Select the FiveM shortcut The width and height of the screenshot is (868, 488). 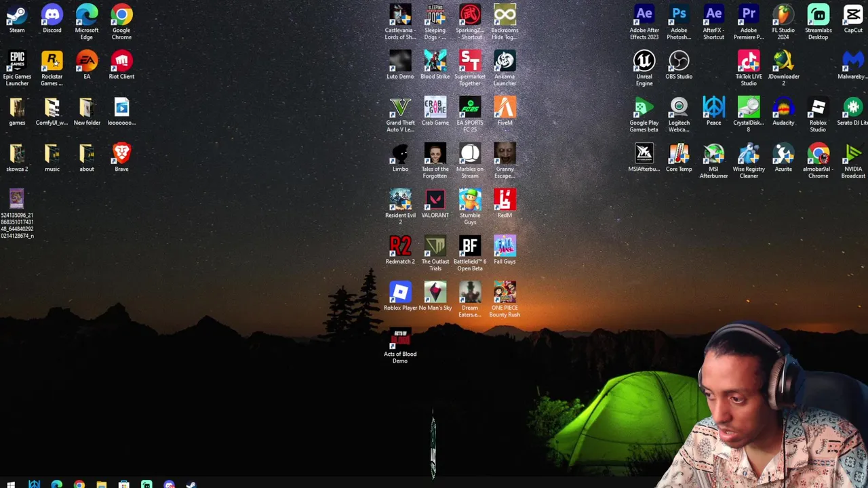click(505, 108)
